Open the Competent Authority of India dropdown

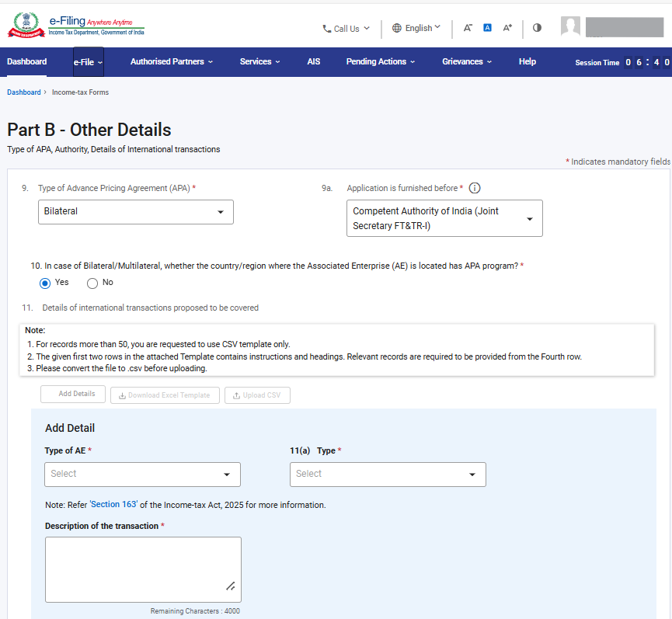[x=444, y=218]
